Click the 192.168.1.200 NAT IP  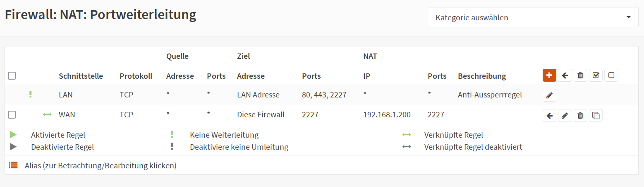point(387,115)
